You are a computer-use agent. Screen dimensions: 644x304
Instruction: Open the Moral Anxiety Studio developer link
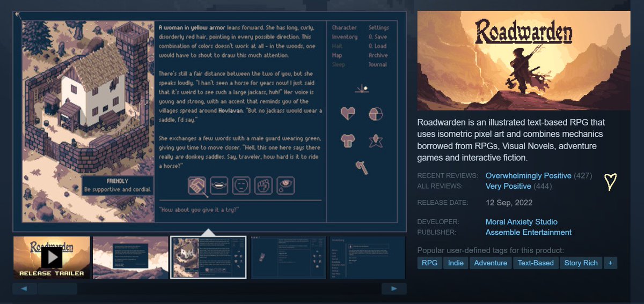[x=522, y=221]
